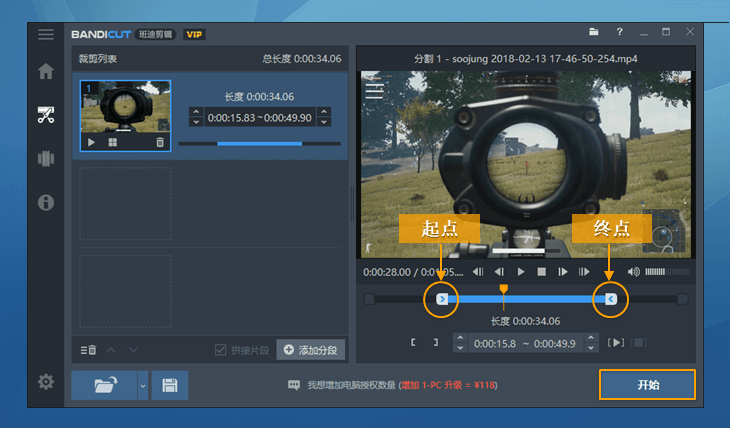
Task: Move segment up in list
Action: 111,350
